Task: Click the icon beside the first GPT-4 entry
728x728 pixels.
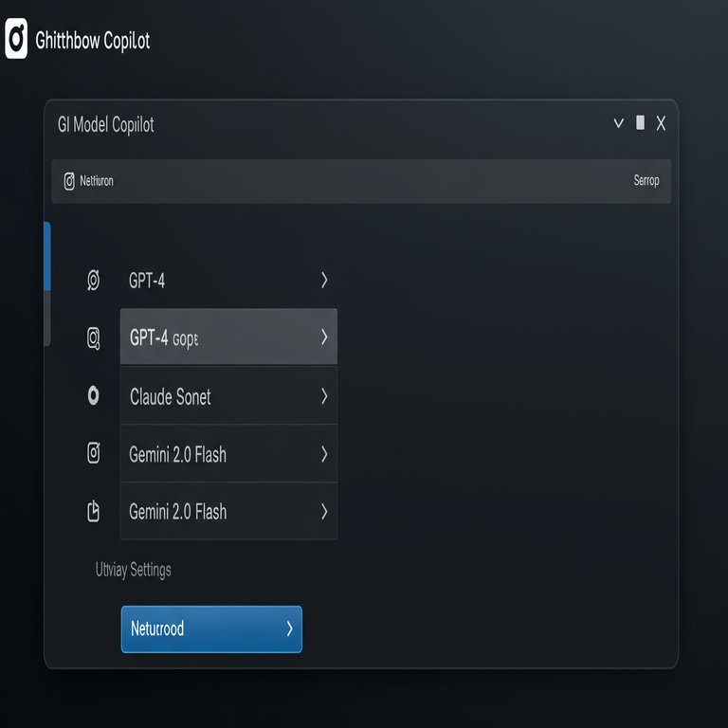Action: click(93, 281)
